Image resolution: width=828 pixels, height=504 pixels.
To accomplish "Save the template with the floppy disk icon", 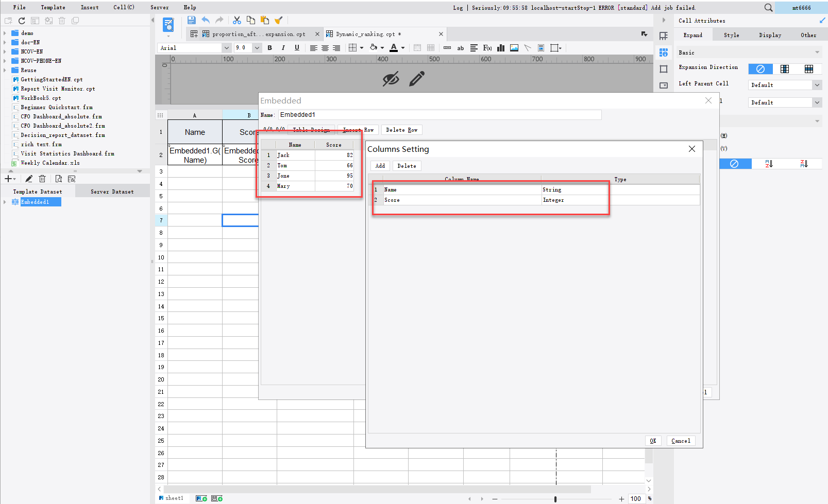I will click(x=192, y=20).
